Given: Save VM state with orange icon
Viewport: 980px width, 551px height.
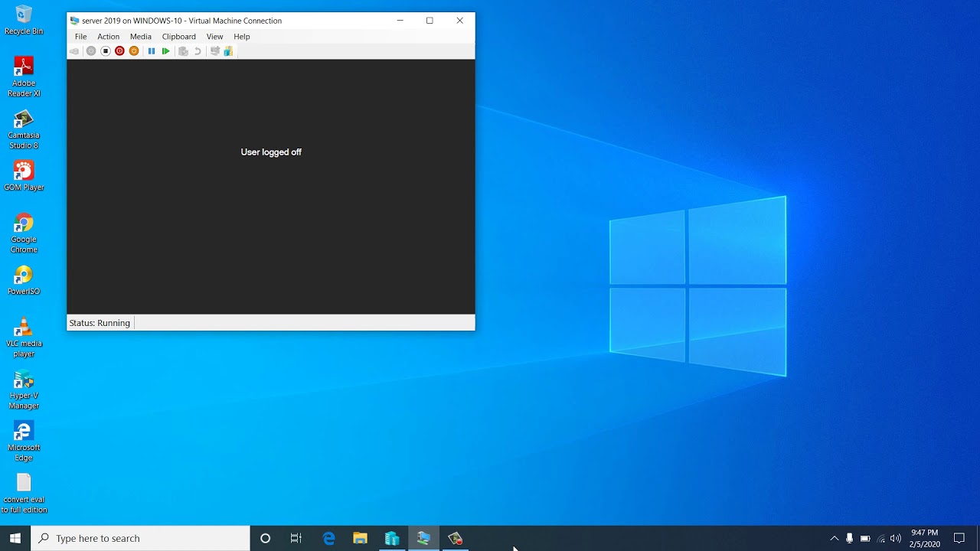Looking at the screenshot, I should pos(134,51).
